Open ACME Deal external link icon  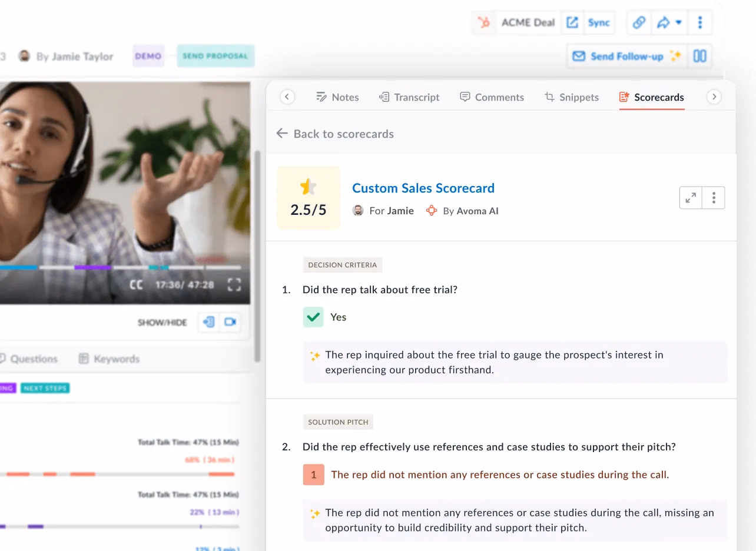tap(572, 23)
